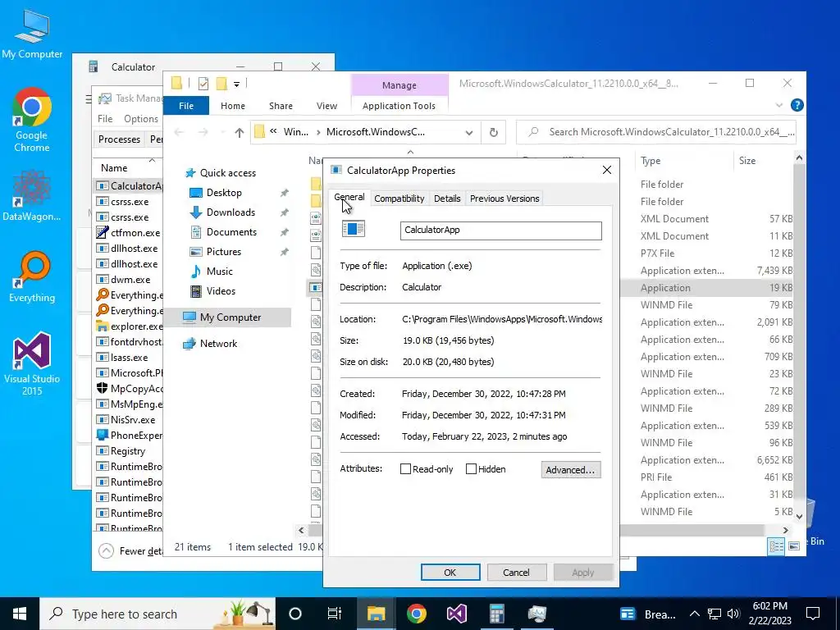Open Task Manager Options menu
Screen dimensions: 840x630
[141, 119]
